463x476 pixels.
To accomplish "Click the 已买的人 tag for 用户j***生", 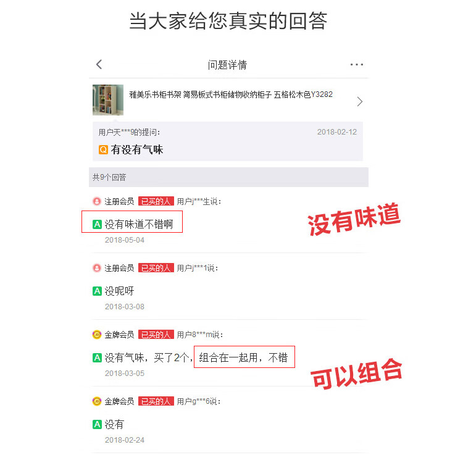I will (x=156, y=201).
